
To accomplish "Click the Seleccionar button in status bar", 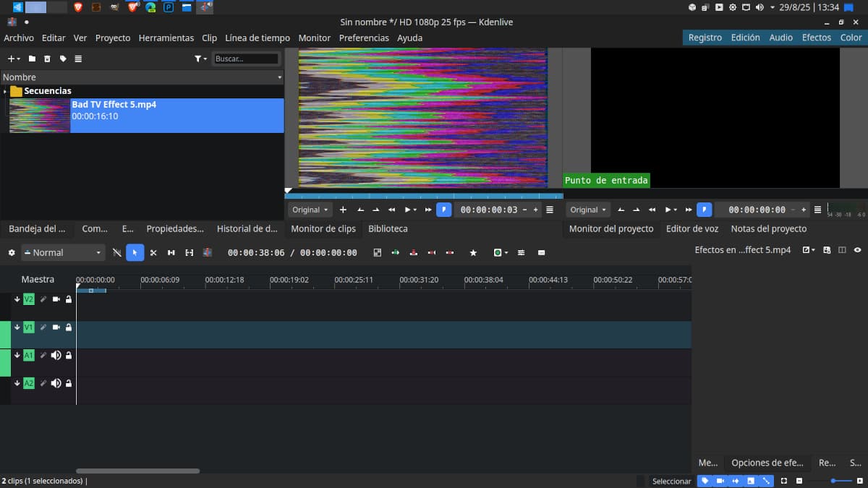I will point(671,481).
